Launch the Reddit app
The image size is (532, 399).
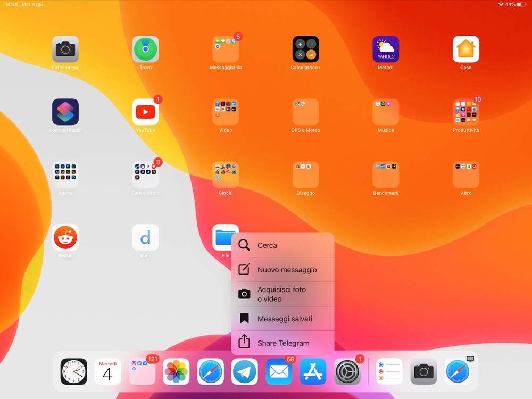click(x=65, y=237)
